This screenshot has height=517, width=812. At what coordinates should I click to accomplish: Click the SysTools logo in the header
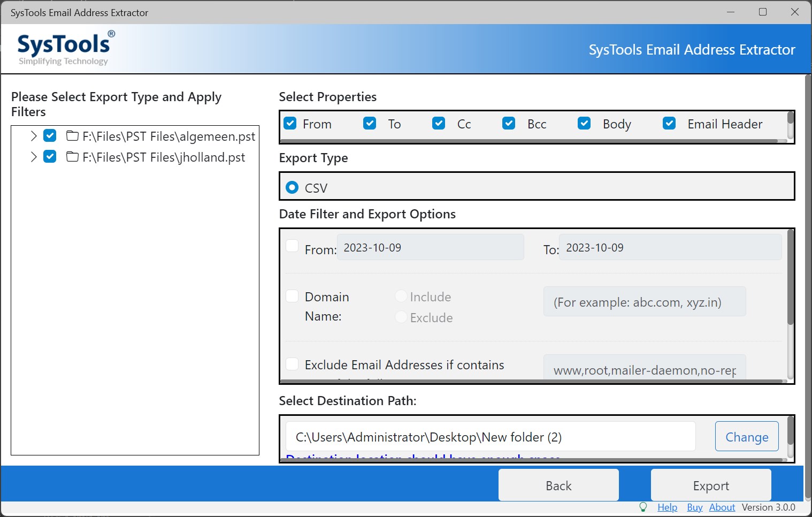(x=65, y=48)
